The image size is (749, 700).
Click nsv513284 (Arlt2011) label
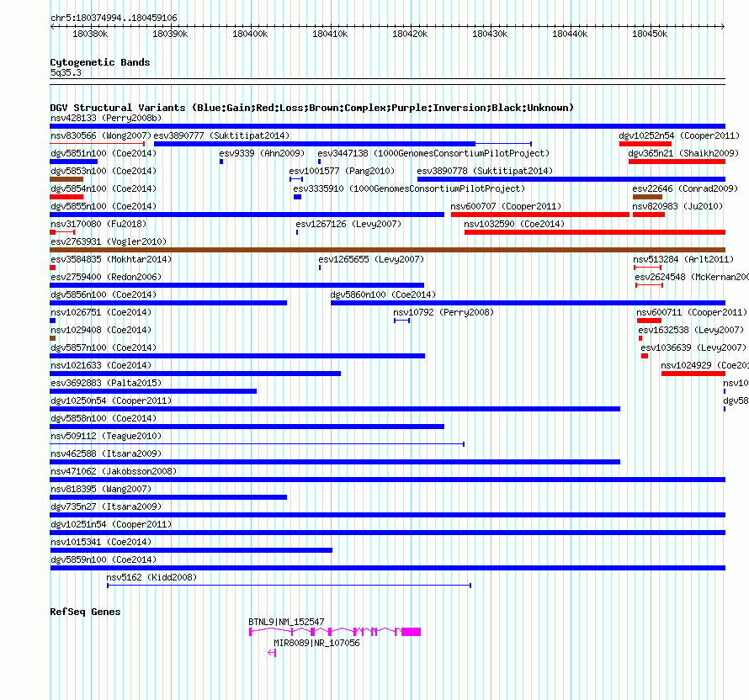pos(683,259)
